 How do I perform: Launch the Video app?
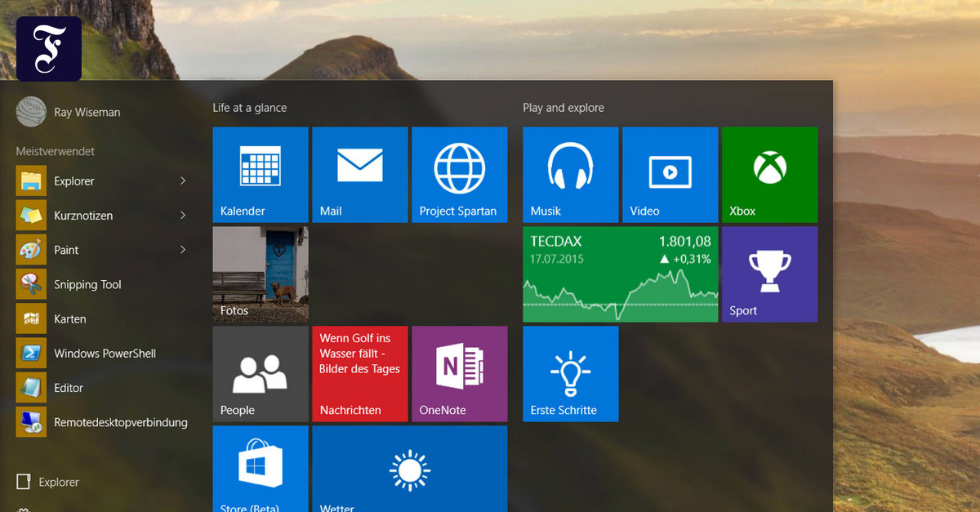click(670, 174)
